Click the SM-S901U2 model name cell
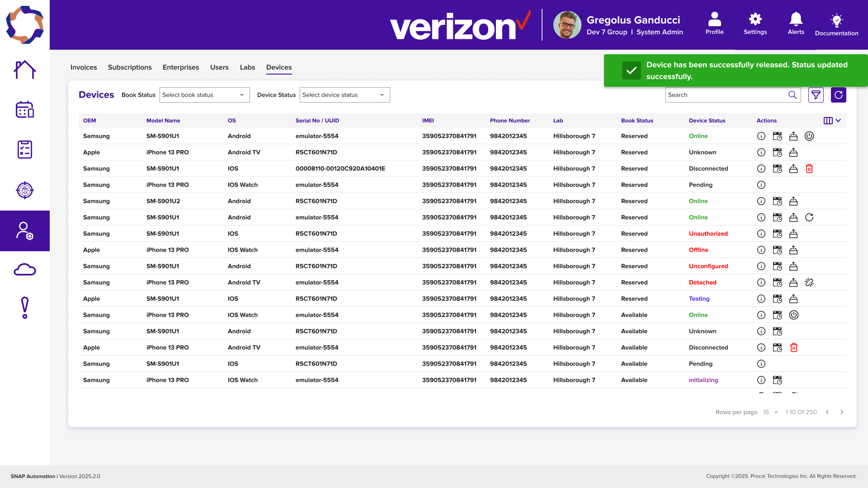The height and width of the screenshot is (488, 868). click(x=163, y=201)
